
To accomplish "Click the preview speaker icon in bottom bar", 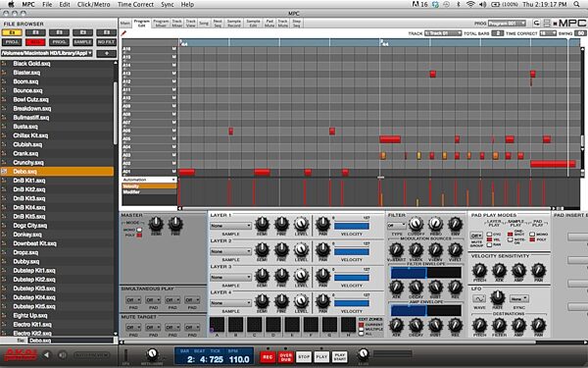I will [63, 355].
